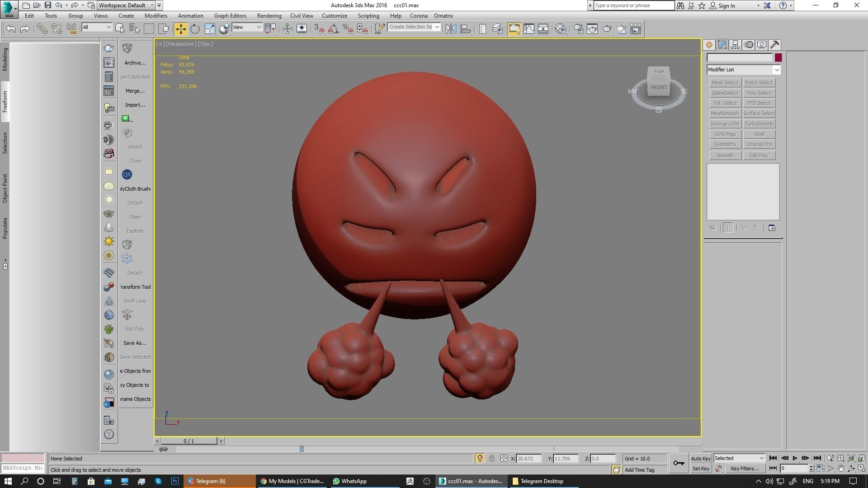Click the Edit Named Selection Sets icon
868x488 pixels.
[379, 29]
